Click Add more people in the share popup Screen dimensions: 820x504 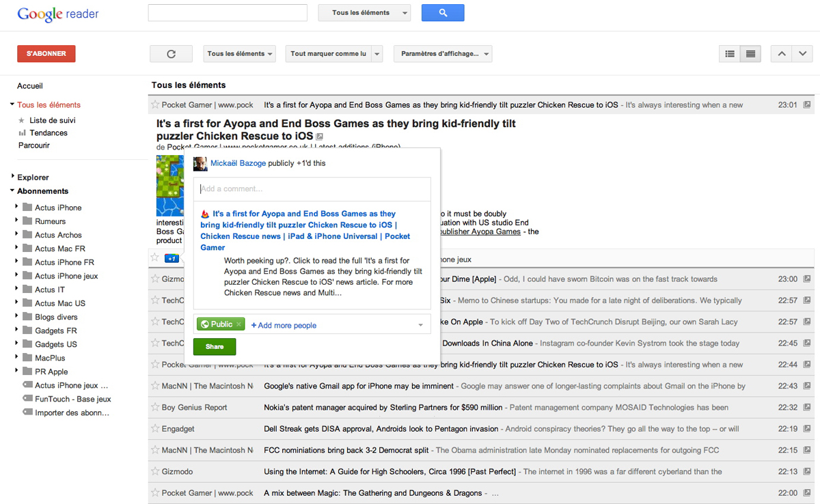point(284,325)
